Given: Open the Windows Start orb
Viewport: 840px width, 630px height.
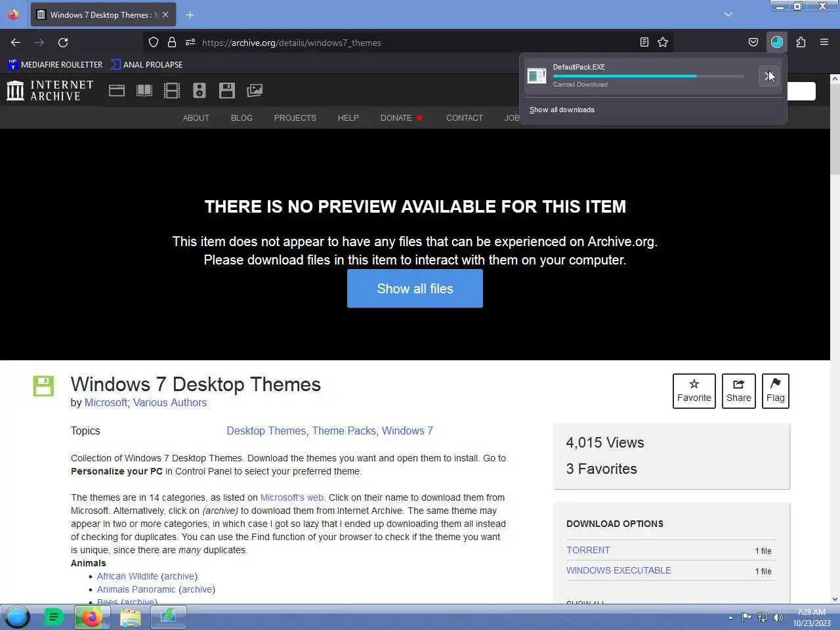Looking at the screenshot, I should click(x=18, y=617).
